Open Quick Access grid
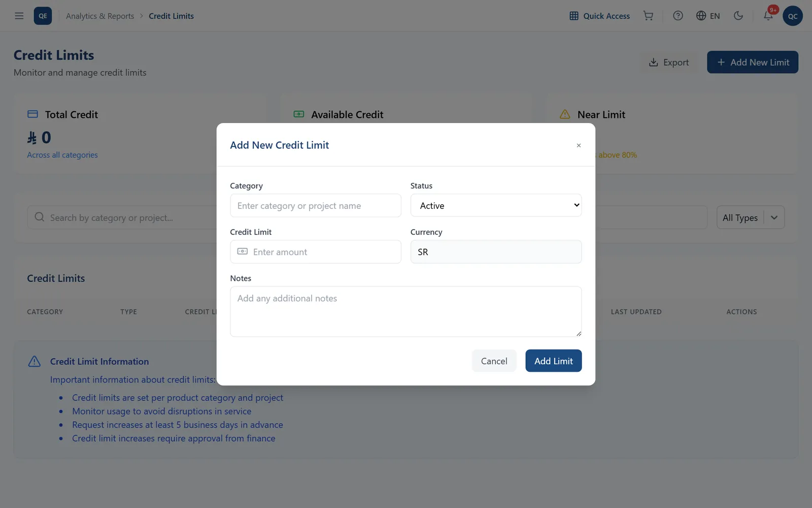The width and height of the screenshot is (812, 508). tap(599, 16)
